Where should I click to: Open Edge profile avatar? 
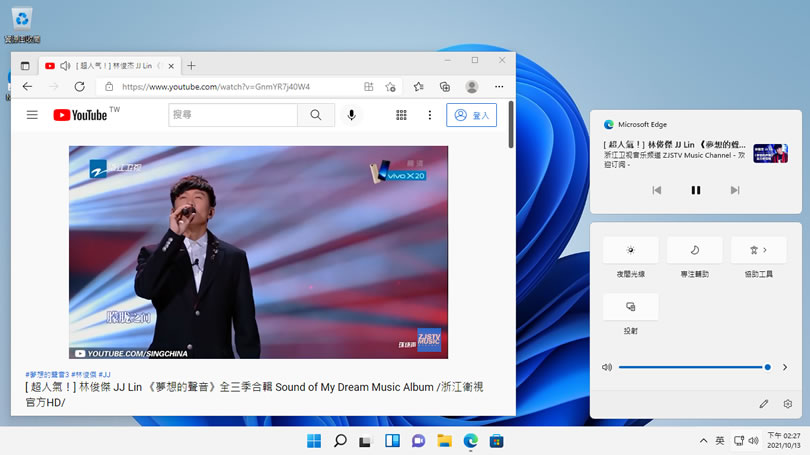(x=472, y=87)
